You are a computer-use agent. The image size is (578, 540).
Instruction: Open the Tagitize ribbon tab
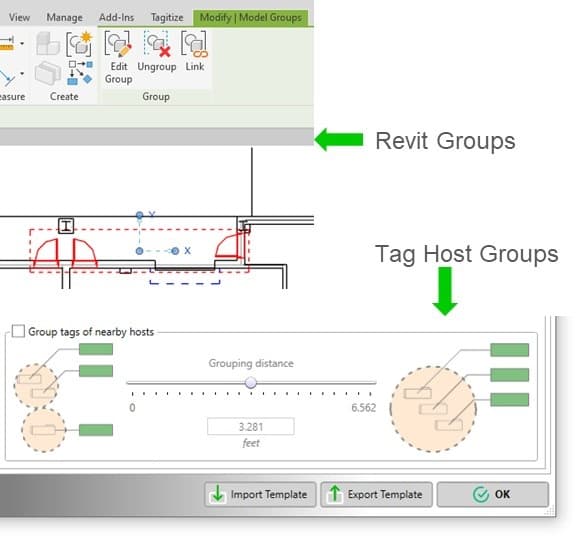click(167, 17)
